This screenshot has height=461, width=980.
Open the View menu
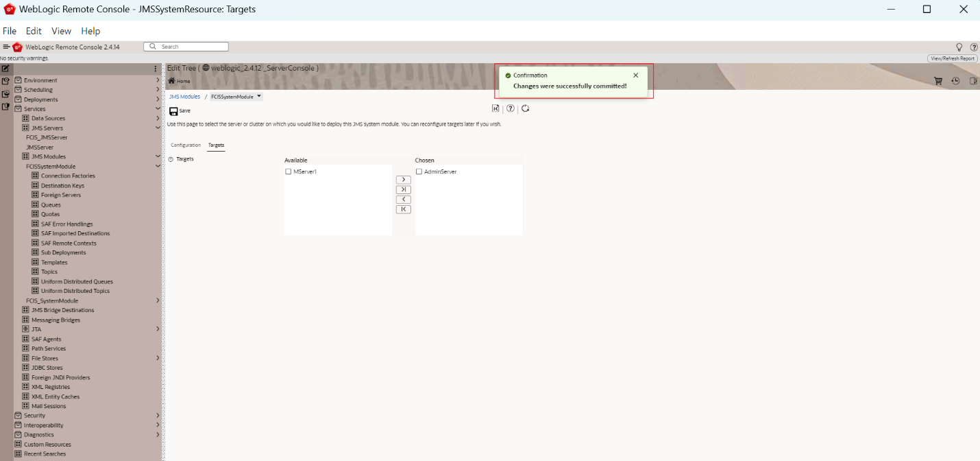pos(61,31)
